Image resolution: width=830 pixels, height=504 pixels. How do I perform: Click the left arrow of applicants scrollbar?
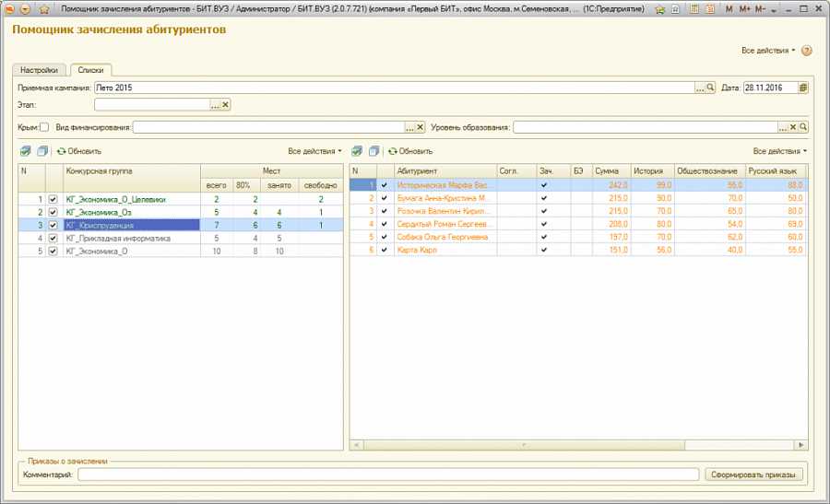356,445
